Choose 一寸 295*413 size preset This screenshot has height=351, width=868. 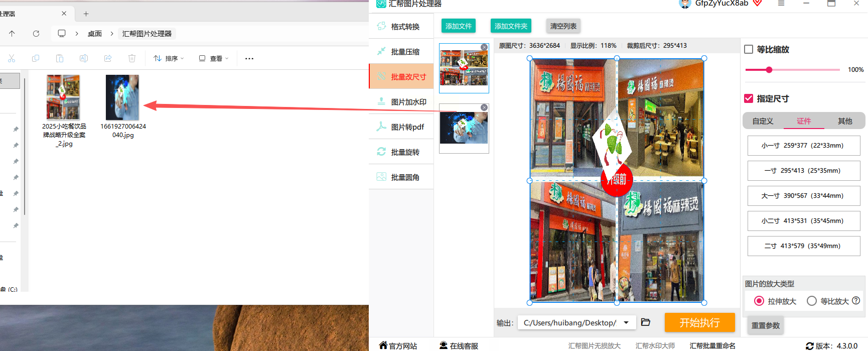[804, 171]
